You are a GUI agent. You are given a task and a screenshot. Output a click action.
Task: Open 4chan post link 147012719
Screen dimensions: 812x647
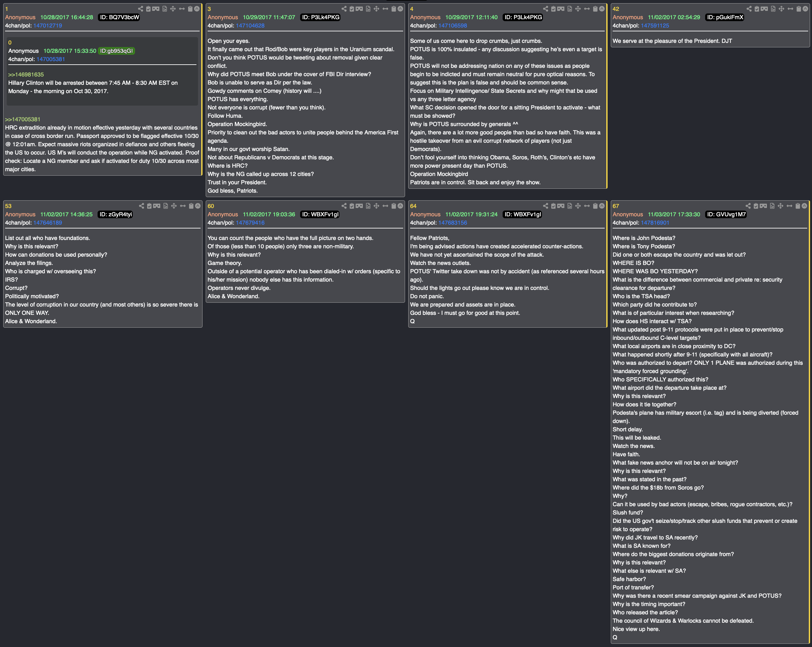(47, 26)
